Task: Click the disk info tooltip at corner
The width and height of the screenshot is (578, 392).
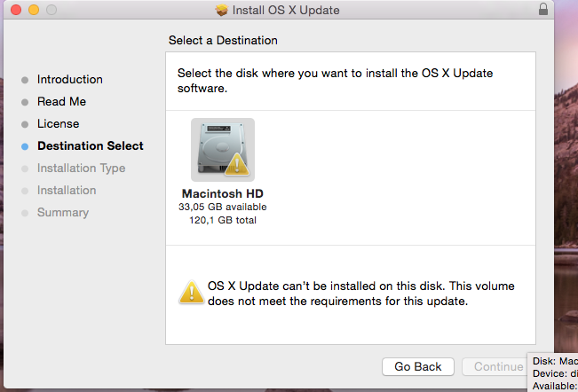Action: [552, 372]
